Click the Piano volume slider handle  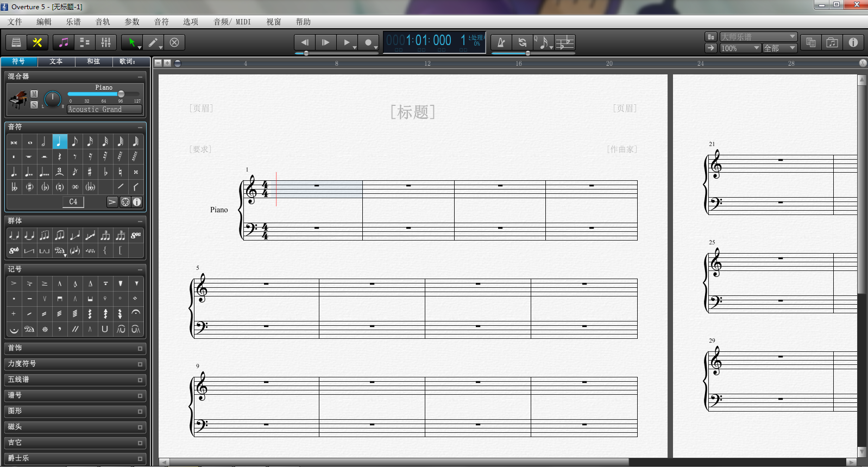click(x=121, y=94)
